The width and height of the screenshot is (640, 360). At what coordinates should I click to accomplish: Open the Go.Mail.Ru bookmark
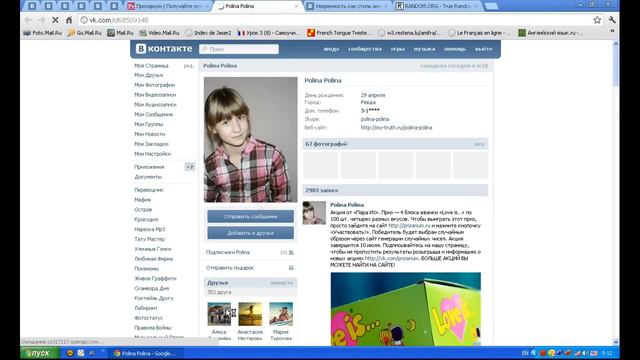pos(85,33)
